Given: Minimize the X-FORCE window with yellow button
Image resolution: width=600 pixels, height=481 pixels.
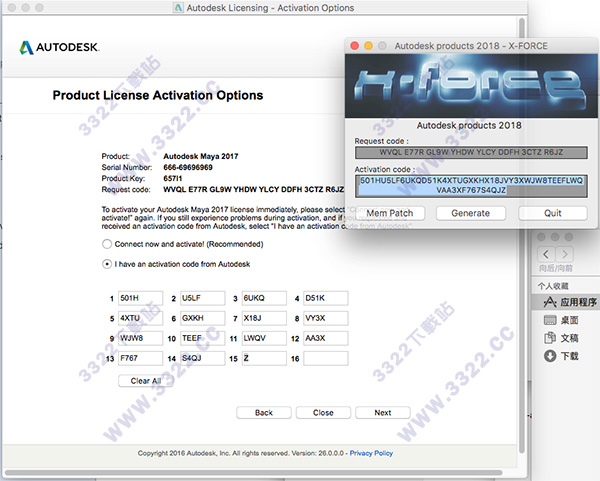Looking at the screenshot, I should point(368,46).
